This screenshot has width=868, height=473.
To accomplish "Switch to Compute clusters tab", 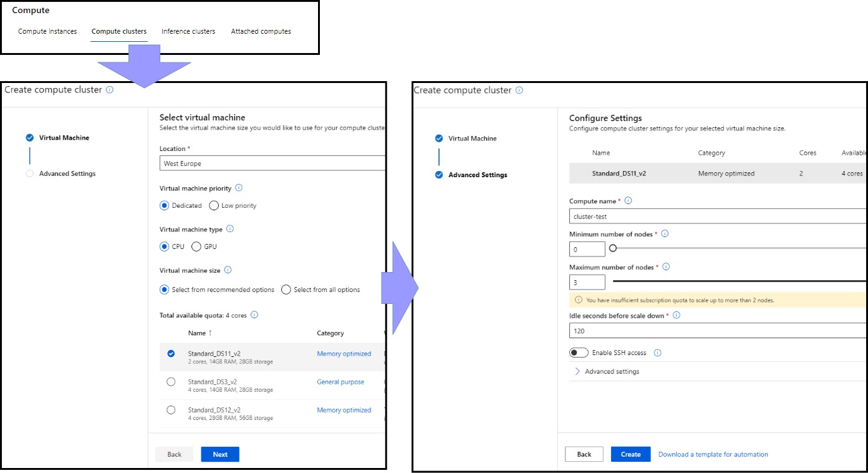I will [x=119, y=31].
